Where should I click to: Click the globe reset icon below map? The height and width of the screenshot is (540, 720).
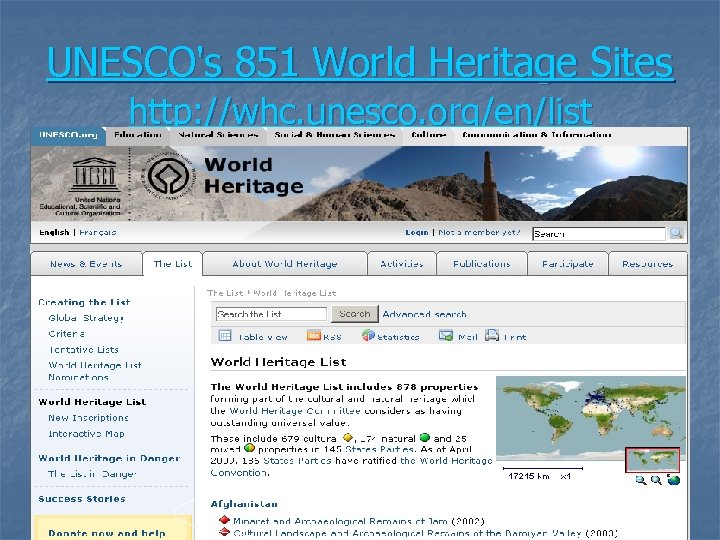pyautogui.click(x=674, y=480)
